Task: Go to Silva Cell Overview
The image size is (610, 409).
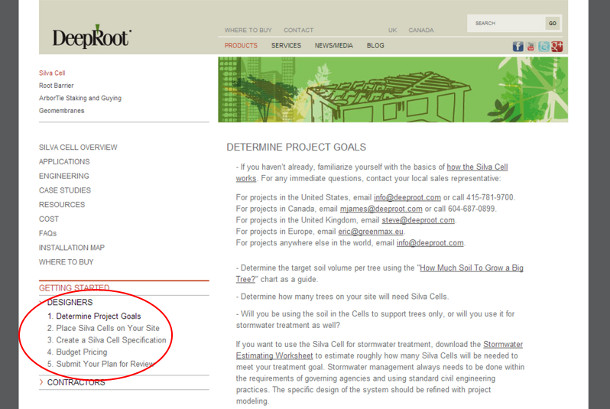Action: pos(78,147)
